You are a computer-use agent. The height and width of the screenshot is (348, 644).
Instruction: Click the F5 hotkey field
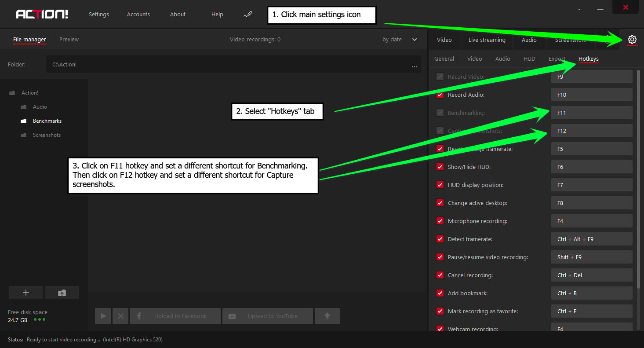592,149
